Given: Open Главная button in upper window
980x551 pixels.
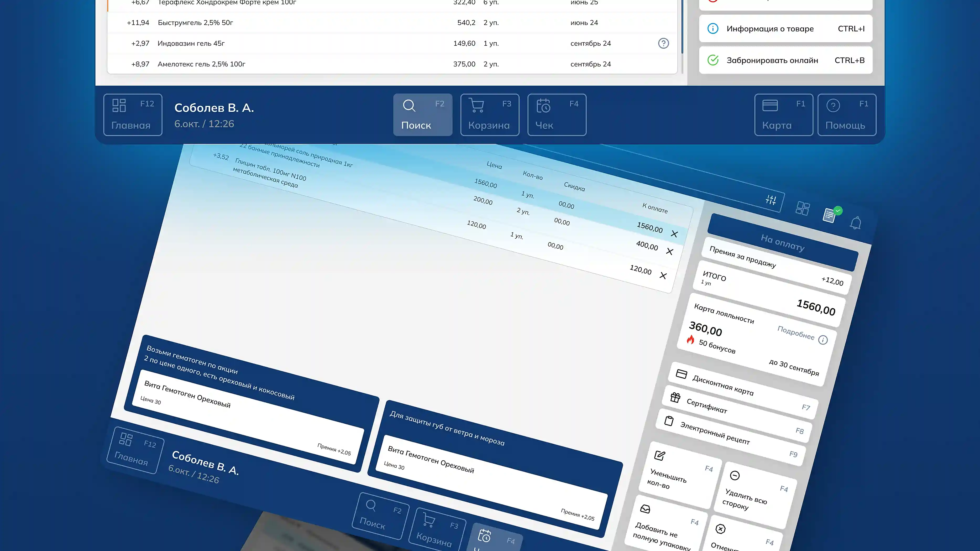Looking at the screenshot, I should [x=133, y=115].
